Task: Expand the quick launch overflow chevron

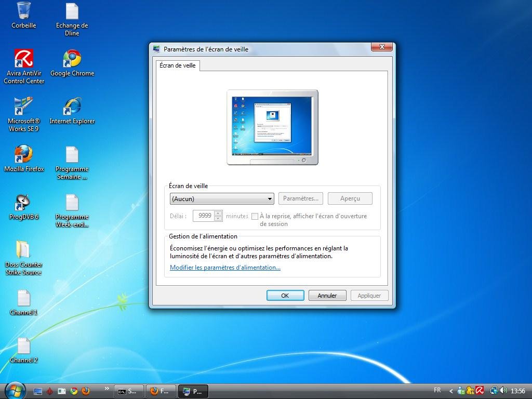Action: (107, 388)
